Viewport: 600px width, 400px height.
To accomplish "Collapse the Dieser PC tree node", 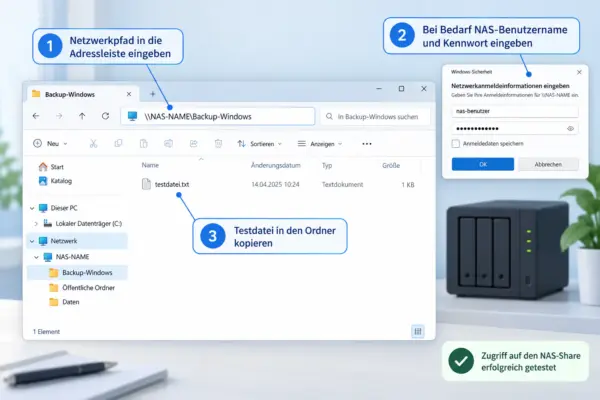I will [x=32, y=208].
